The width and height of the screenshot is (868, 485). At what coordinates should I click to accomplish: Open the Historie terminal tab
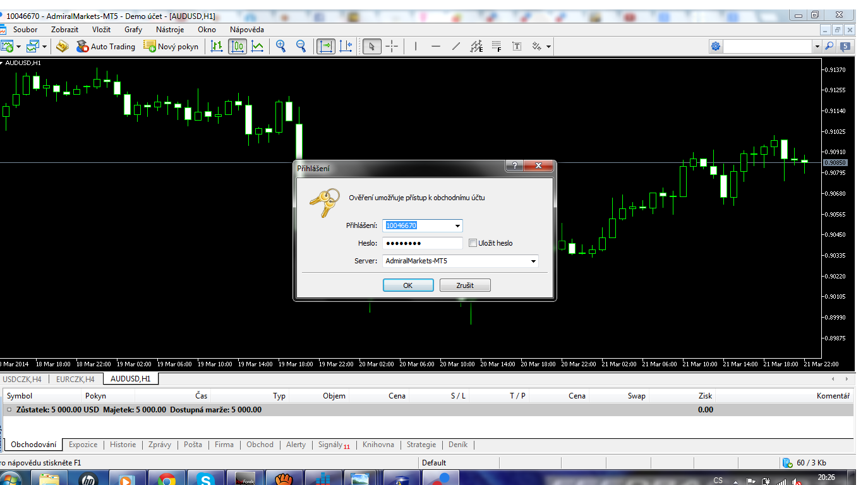pos(123,445)
